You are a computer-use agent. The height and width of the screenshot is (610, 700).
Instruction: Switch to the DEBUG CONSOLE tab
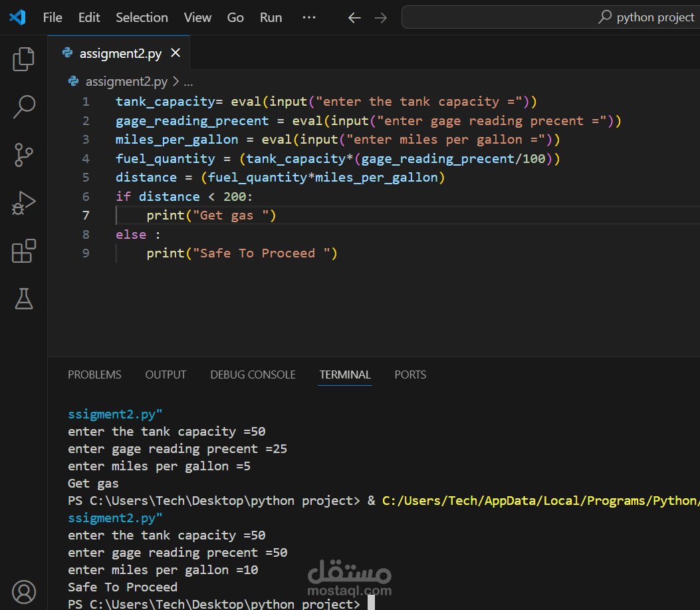pyautogui.click(x=253, y=375)
